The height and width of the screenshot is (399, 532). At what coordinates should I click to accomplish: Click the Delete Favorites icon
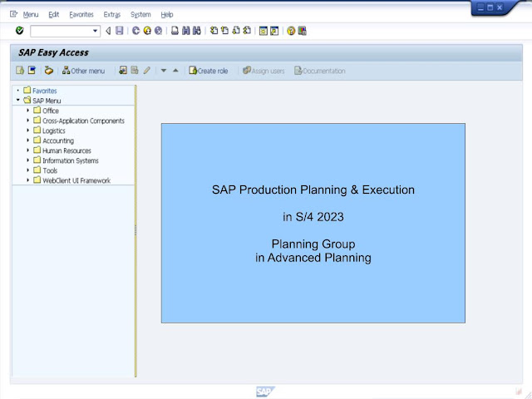pyautogui.click(x=135, y=71)
